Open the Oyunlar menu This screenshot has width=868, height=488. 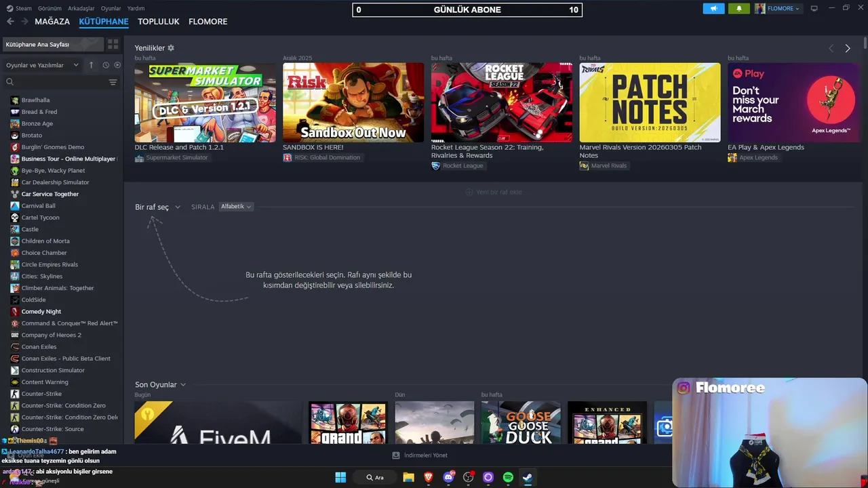(111, 8)
